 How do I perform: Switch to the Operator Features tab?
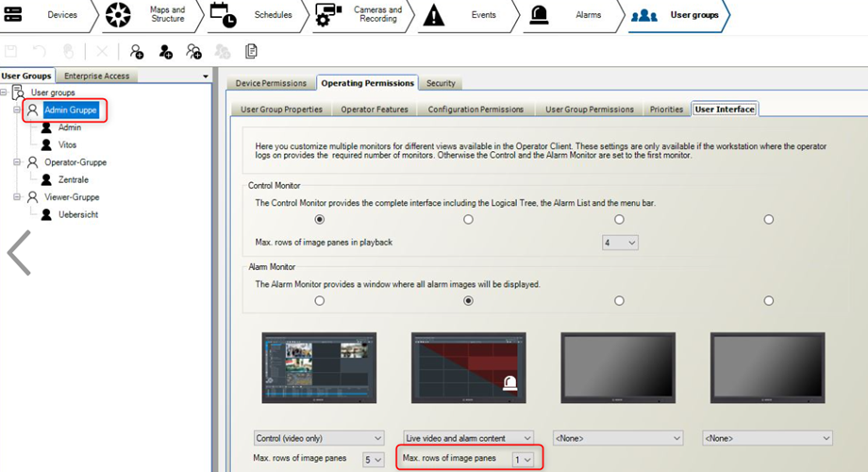[x=375, y=110]
